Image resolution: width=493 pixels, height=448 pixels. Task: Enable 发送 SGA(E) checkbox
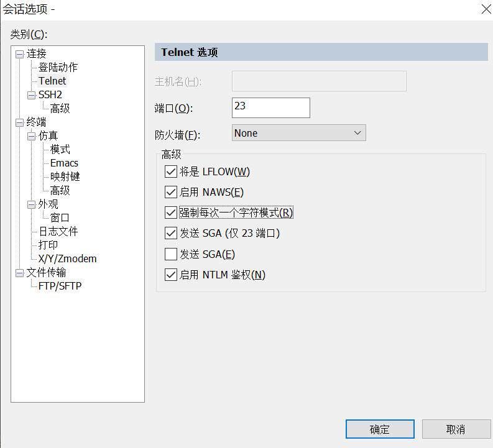(x=171, y=254)
